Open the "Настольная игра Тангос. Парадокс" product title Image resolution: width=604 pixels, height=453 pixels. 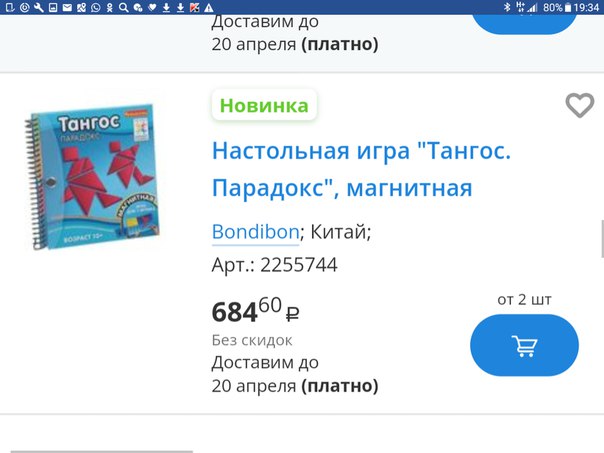[361, 169]
